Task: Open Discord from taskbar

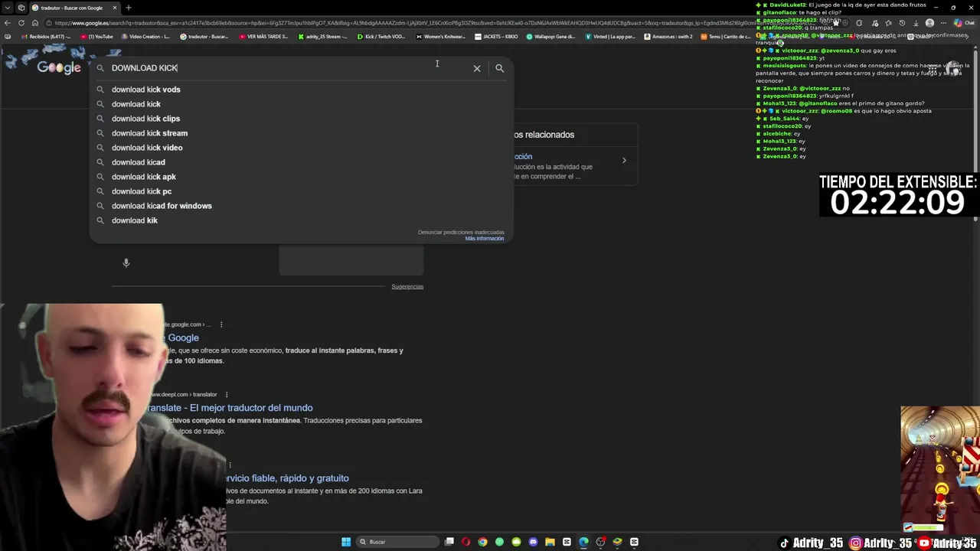Action: [x=533, y=542]
